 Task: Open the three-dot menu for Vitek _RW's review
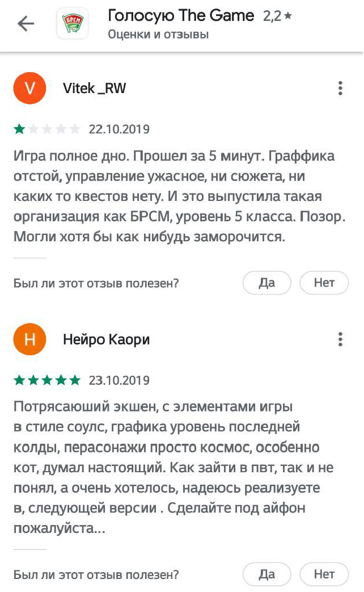point(340,89)
